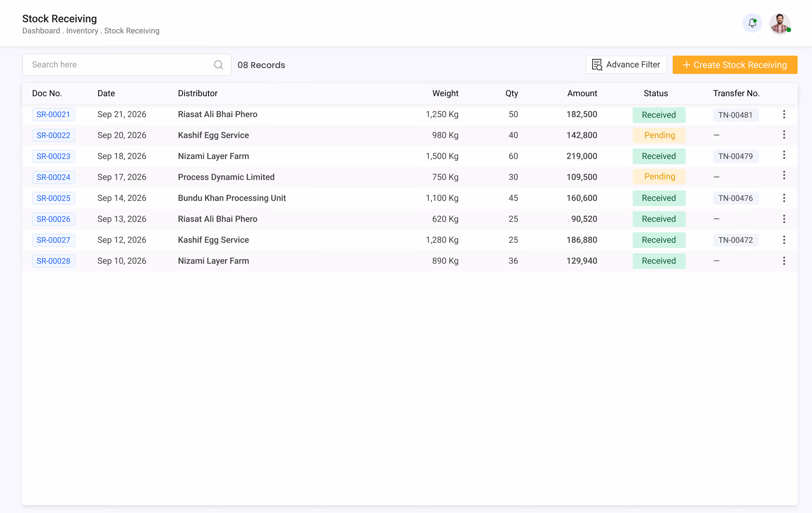Open the notifications bell

pos(752,23)
